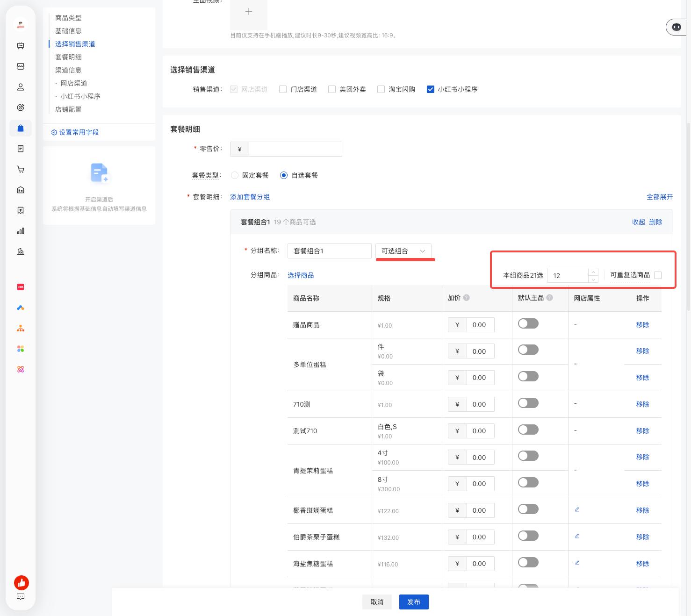Click the blue 发布 button

pyautogui.click(x=414, y=602)
